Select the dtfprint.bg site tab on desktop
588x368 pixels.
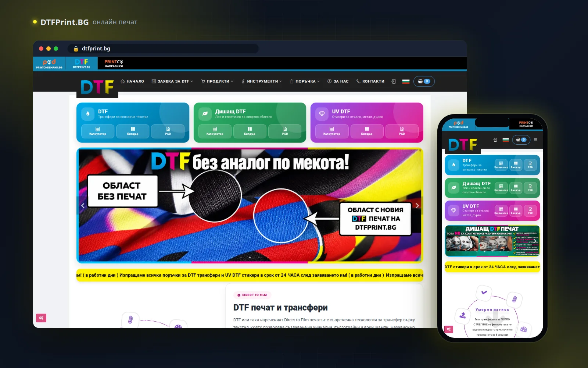[82, 64]
